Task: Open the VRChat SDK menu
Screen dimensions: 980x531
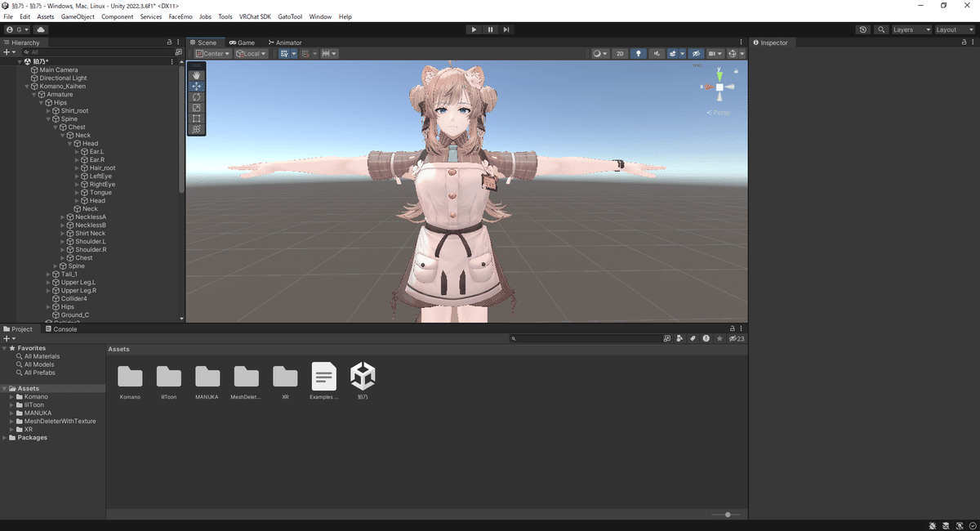Action: click(255, 16)
